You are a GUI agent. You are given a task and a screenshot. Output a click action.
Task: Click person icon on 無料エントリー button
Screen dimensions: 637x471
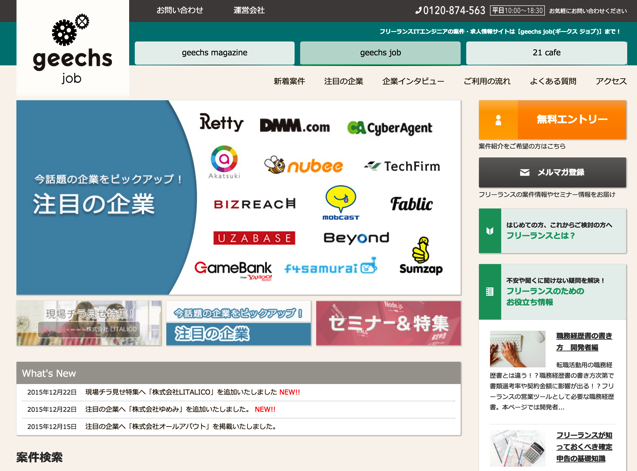[498, 120]
